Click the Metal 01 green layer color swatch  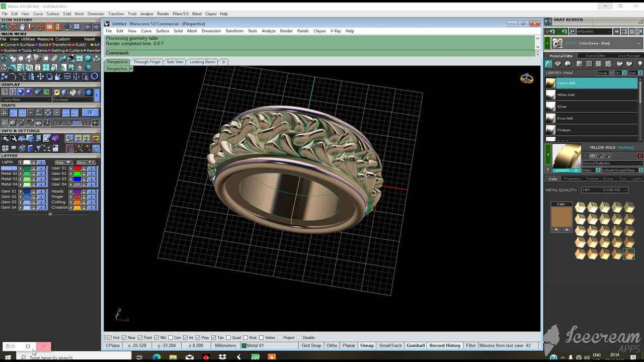pyautogui.click(x=27, y=168)
